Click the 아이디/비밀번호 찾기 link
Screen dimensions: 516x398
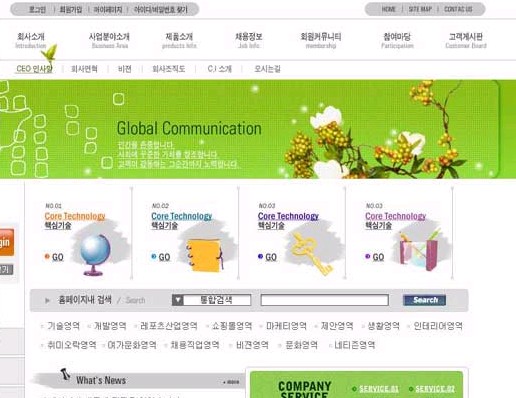[161, 10]
